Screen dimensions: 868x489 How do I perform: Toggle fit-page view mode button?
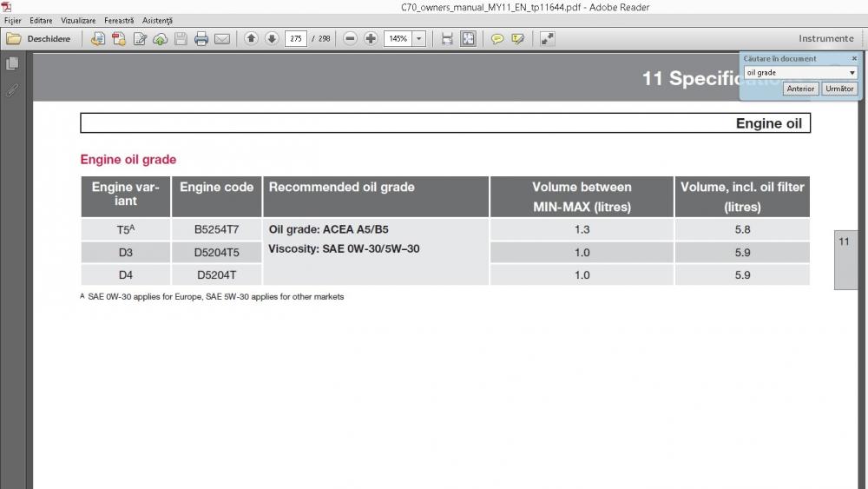[469, 38]
